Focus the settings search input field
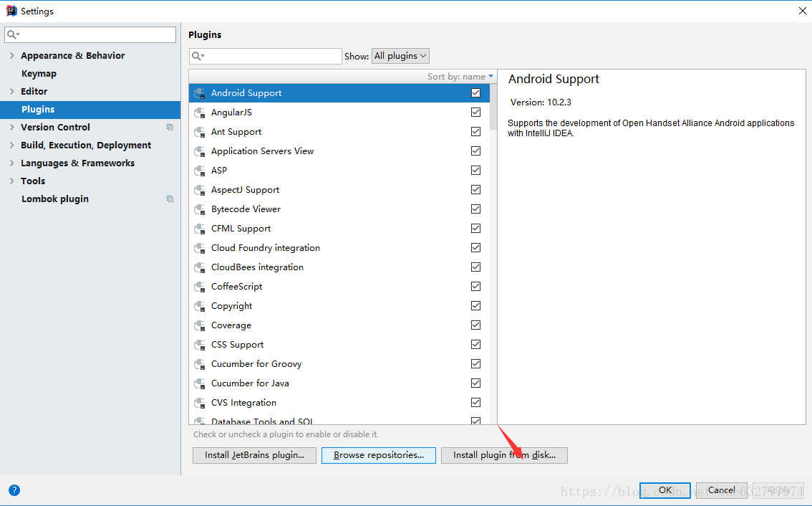812x506 pixels. coord(90,34)
